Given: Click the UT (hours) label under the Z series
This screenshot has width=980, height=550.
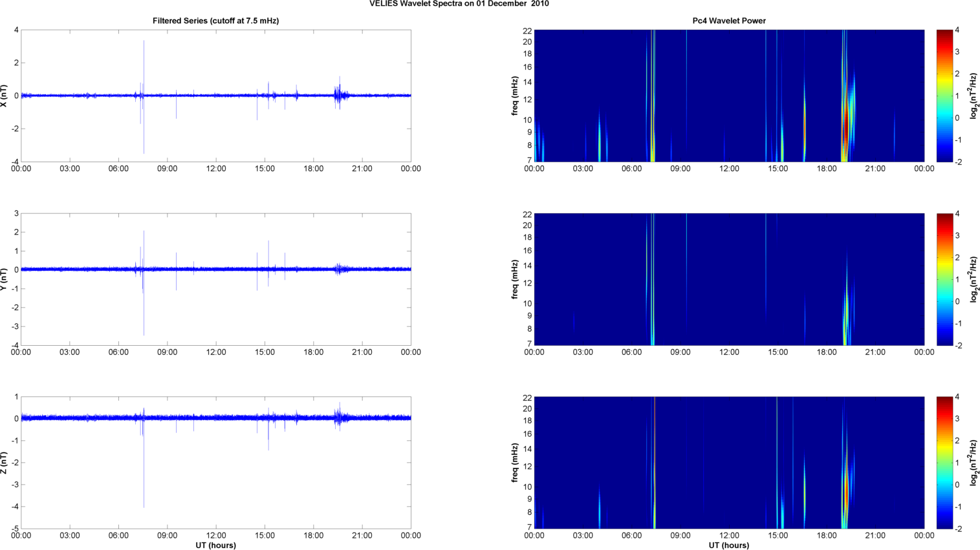Looking at the screenshot, I should click(x=215, y=545).
